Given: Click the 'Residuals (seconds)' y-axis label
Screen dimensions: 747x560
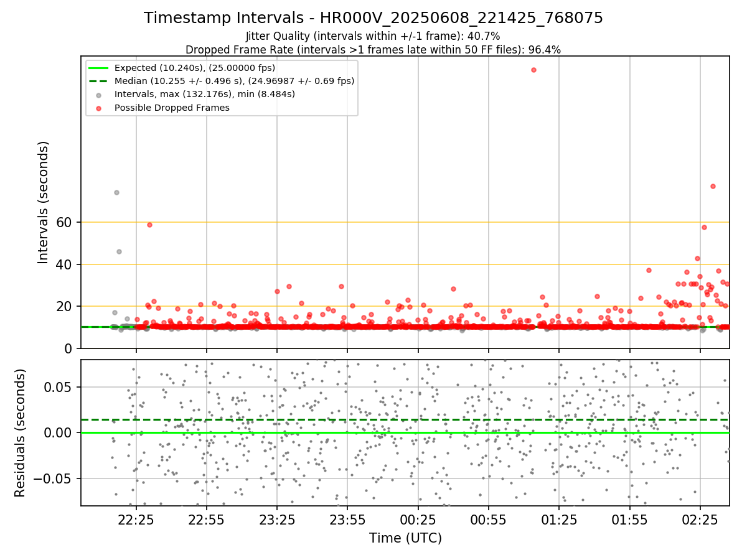Looking at the screenshot, I should pos(21,433).
